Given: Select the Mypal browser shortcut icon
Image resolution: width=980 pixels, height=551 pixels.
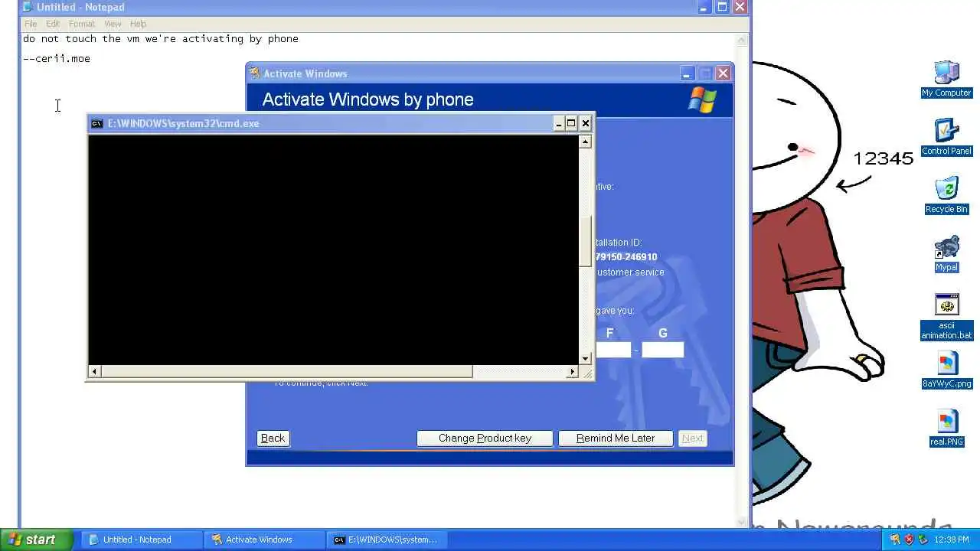Looking at the screenshot, I should (946, 254).
